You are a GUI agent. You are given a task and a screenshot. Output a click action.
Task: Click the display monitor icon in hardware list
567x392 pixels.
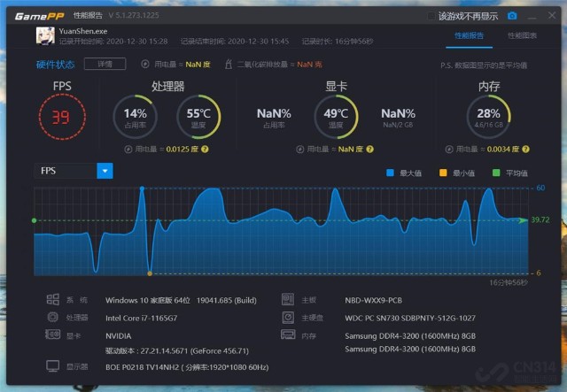click(53, 366)
